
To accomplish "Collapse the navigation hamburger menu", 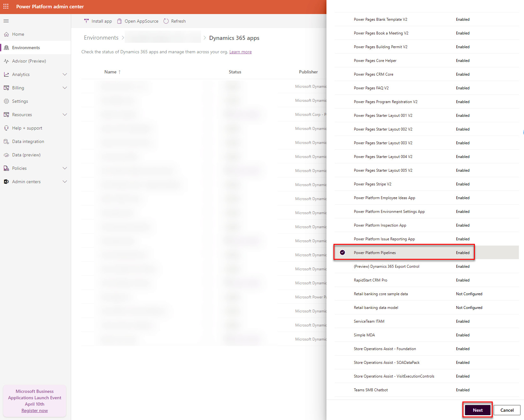I will pyautogui.click(x=6, y=21).
